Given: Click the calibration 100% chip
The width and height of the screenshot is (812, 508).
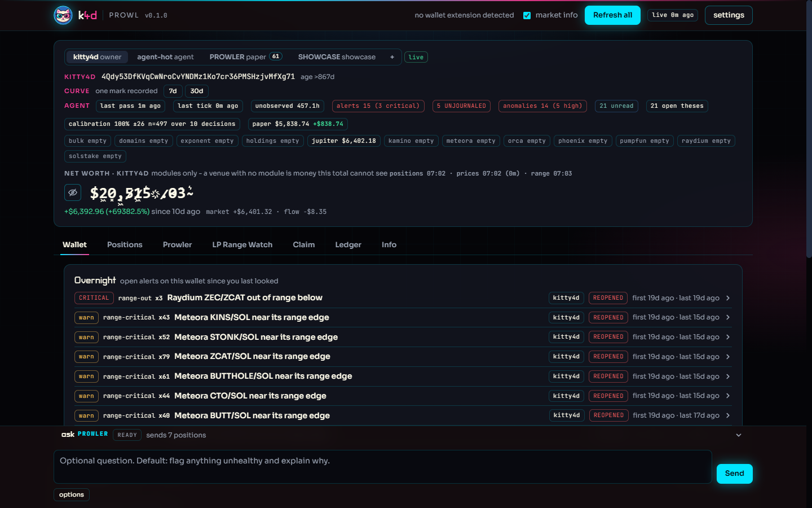Looking at the screenshot, I should point(152,124).
